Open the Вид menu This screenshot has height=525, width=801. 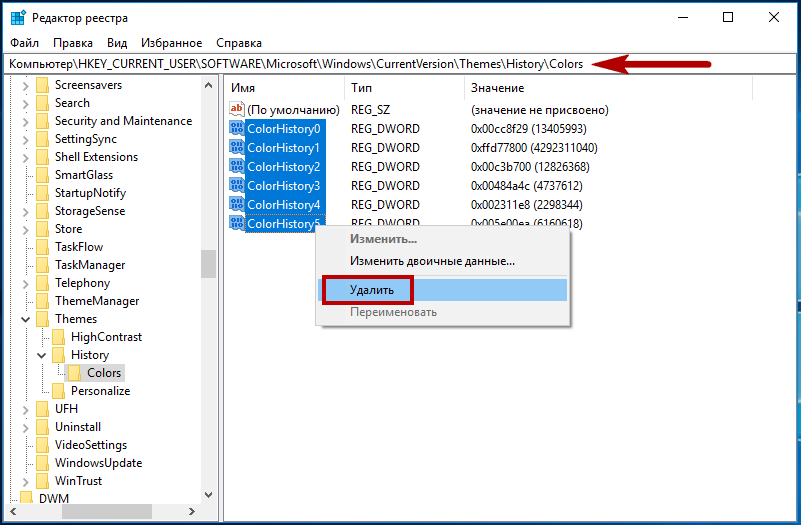point(117,43)
